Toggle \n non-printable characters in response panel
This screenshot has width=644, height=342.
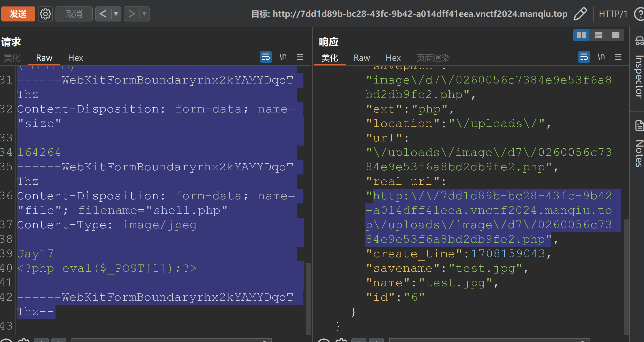pyautogui.click(x=601, y=57)
